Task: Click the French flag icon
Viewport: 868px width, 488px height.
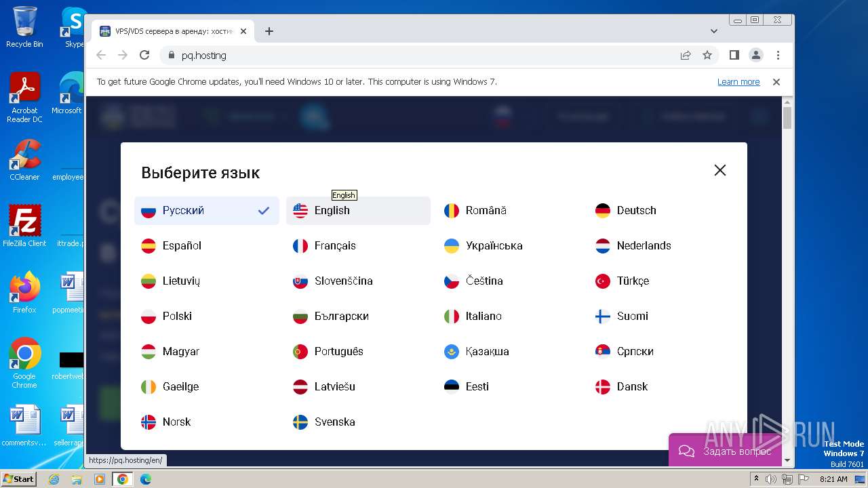Action: click(300, 246)
